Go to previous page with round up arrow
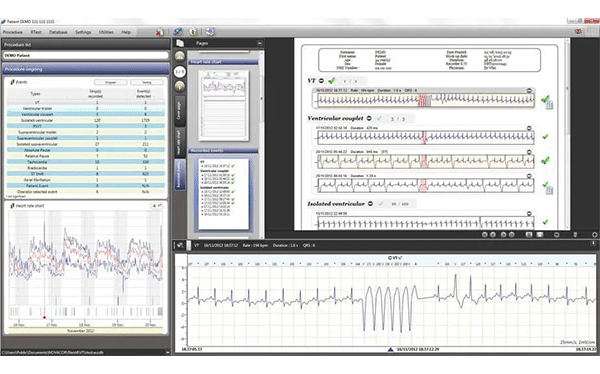The image size is (600, 374). (180, 57)
